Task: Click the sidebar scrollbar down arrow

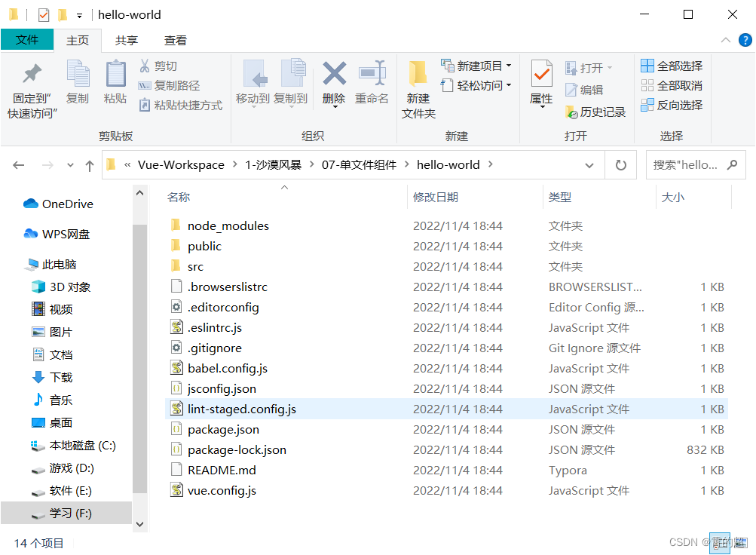Action: pos(140,524)
